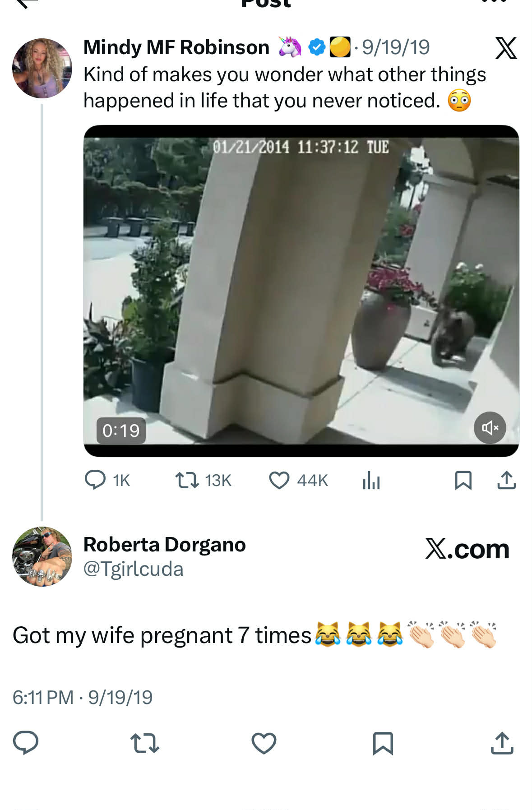Tap the back arrow at top
Screen dimensions: 532x810
coord(27,4)
